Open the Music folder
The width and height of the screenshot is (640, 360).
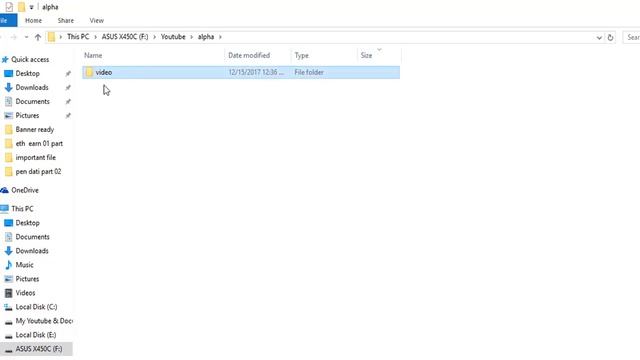coord(24,265)
